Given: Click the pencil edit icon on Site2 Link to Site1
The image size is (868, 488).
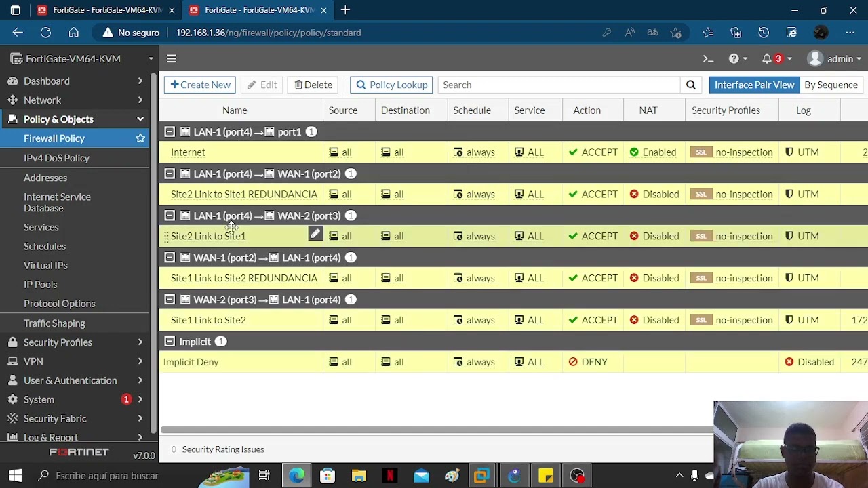Looking at the screenshot, I should pyautogui.click(x=315, y=235).
